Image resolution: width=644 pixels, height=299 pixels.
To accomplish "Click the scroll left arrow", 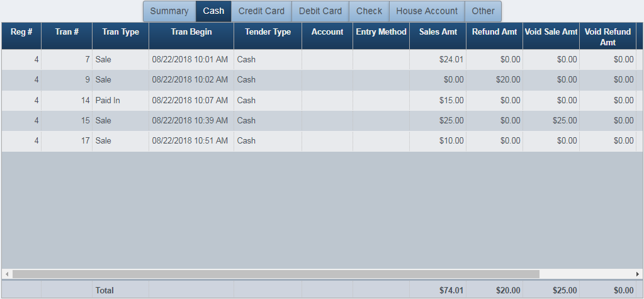I will click(x=7, y=274).
